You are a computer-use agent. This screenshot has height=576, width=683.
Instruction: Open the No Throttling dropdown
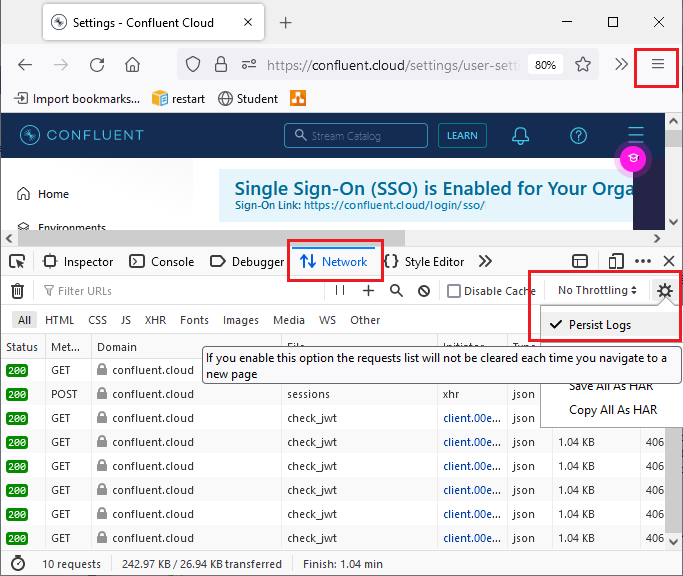click(x=597, y=290)
